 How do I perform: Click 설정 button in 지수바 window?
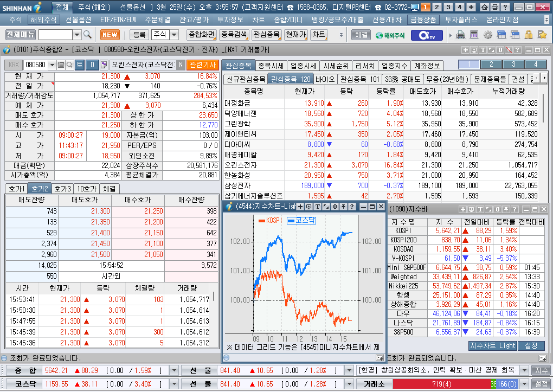(531, 345)
